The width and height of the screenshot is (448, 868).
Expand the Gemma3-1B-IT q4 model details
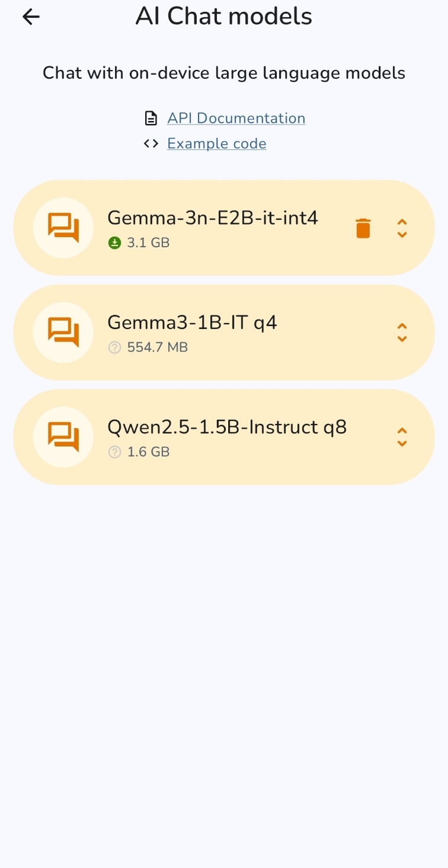[402, 333]
